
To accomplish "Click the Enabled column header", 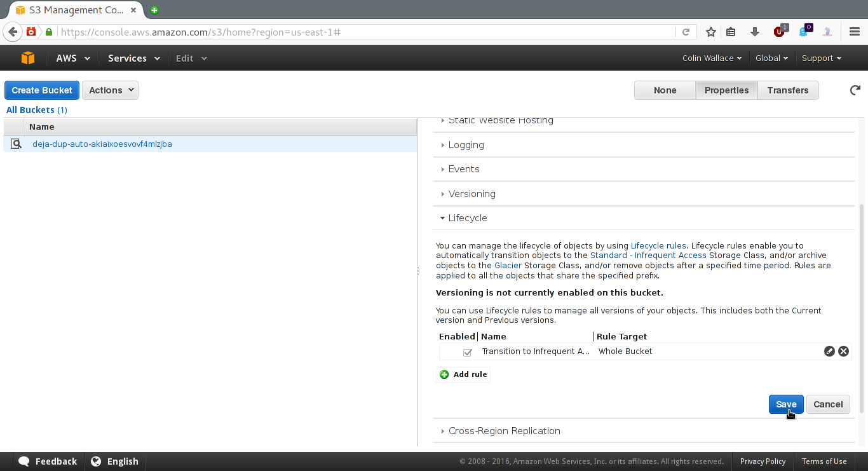I will pos(457,336).
